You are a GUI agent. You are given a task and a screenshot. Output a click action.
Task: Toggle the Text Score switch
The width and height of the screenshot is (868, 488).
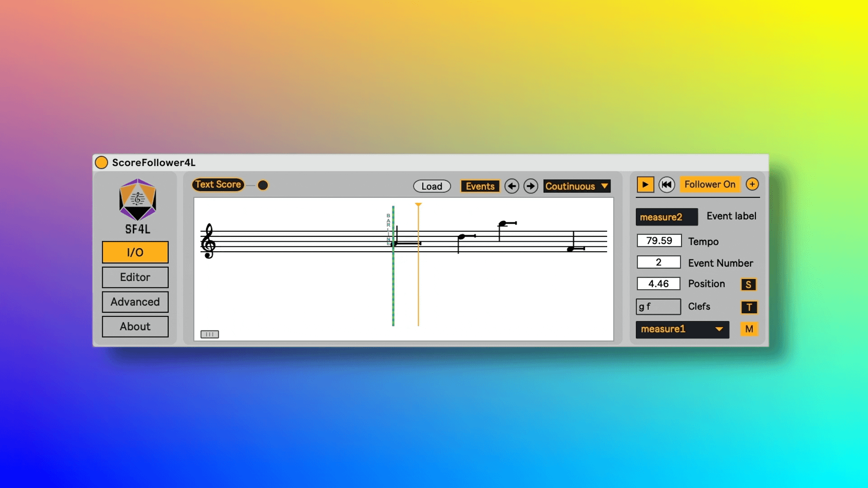tap(218, 185)
